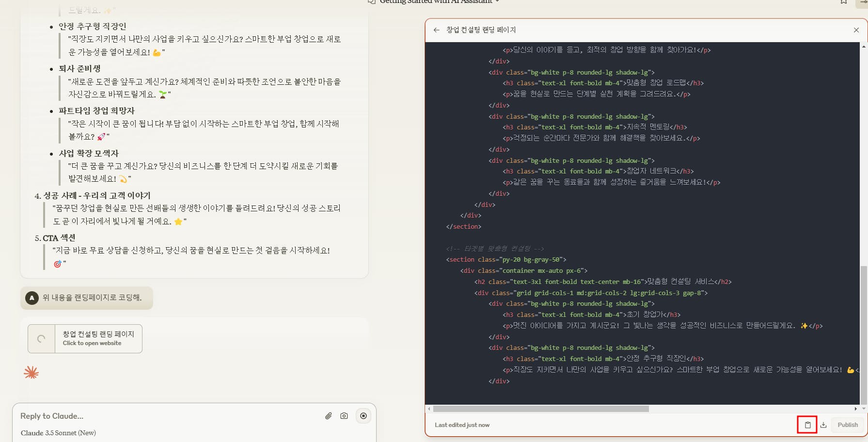
Task: Click the left scroll arrow under the code
Action: pos(429,409)
